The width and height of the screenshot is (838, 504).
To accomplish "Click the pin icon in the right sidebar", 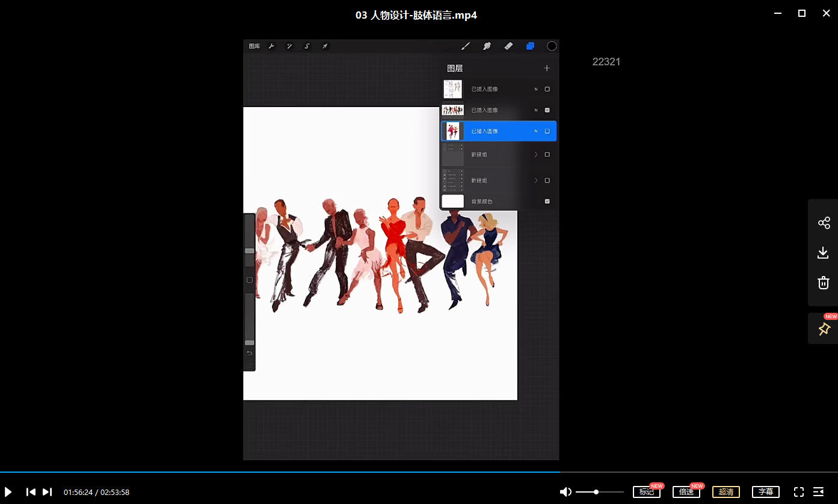I will coord(824,329).
